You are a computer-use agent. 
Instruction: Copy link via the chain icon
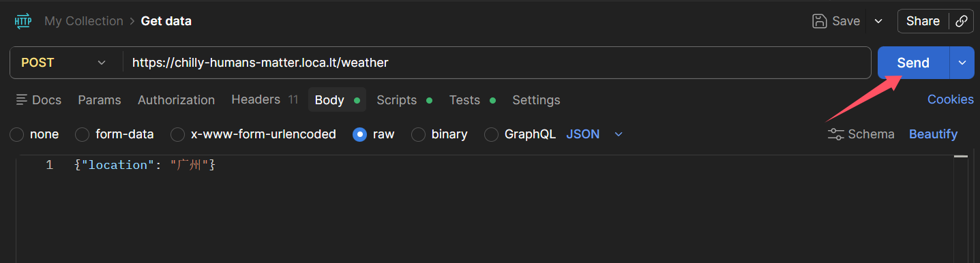[x=962, y=21]
